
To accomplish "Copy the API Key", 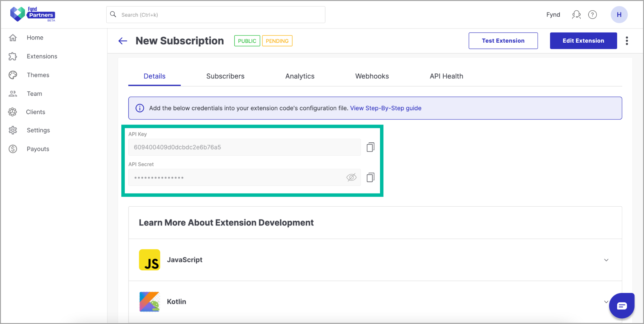I will tap(371, 147).
